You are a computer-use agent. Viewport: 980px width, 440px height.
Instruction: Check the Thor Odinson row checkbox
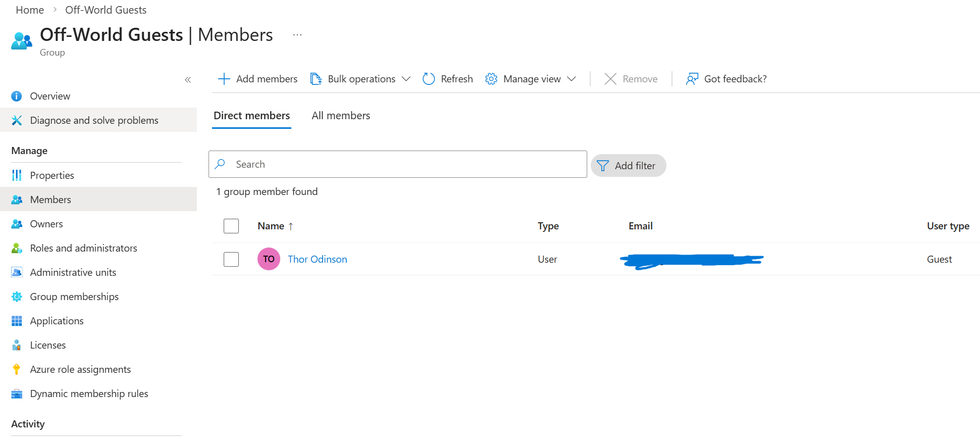(x=231, y=259)
